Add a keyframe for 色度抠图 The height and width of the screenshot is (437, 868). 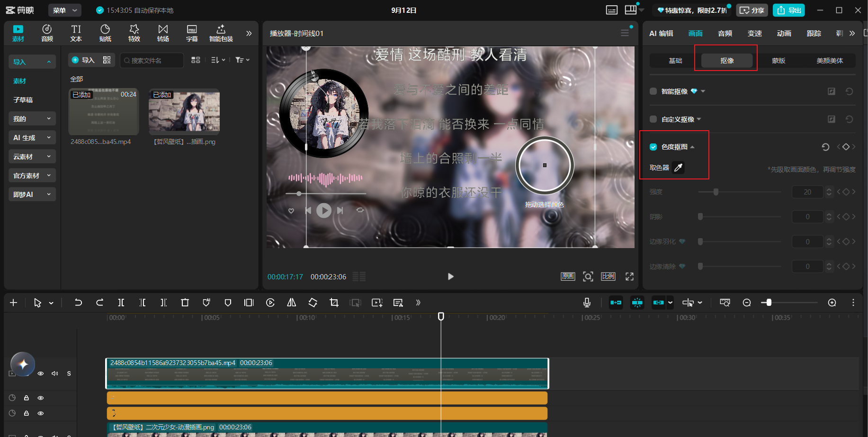click(x=846, y=147)
